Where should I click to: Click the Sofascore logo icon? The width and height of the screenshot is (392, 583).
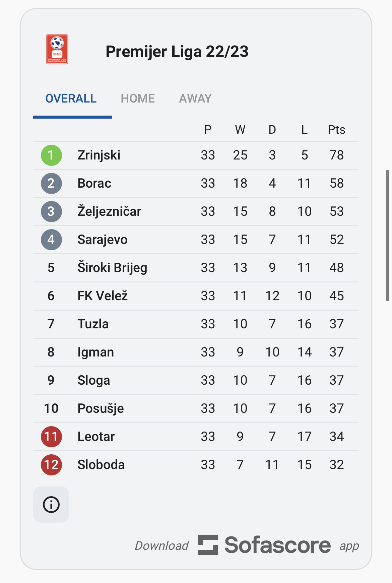click(208, 545)
